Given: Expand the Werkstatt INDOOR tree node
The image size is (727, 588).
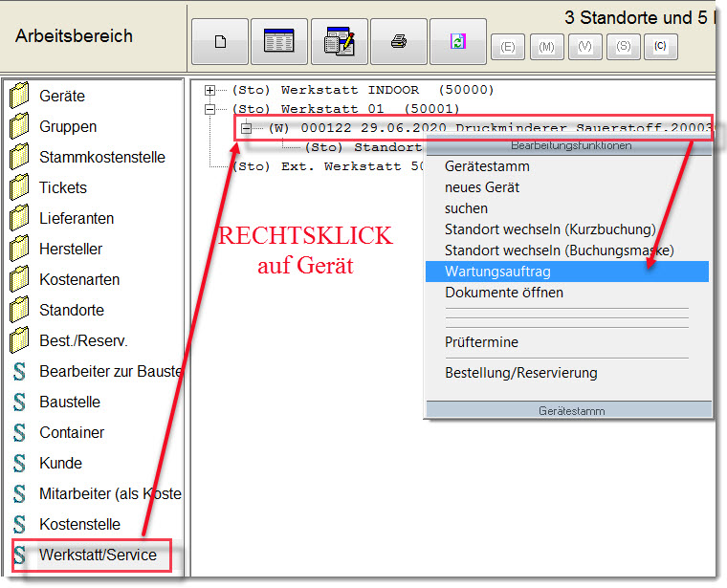Looking at the screenshot, I should coord(210,90).
